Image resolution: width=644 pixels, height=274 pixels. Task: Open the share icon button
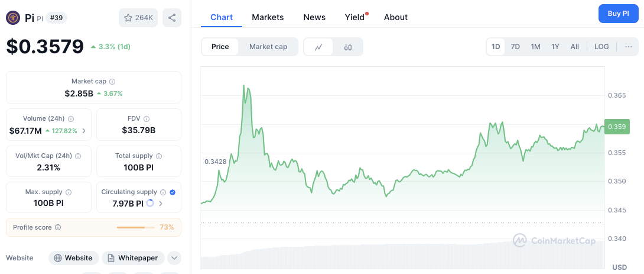click(172, 18)
